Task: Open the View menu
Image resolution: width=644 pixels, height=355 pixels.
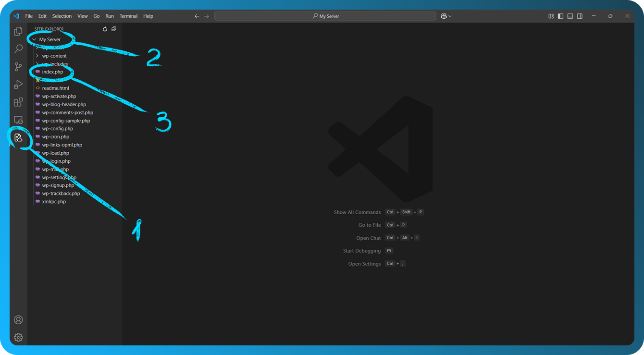Action: tap(82, 16)
